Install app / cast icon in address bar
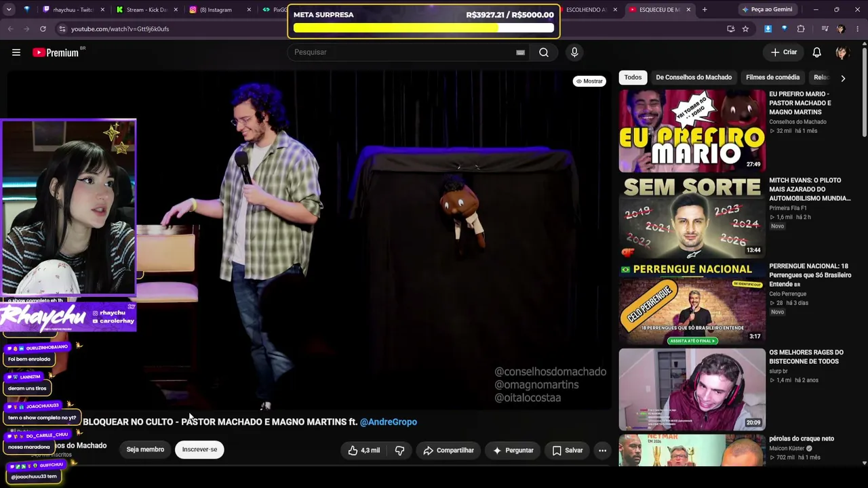This screenshot has width=868, height=488. click(x=730, y=28)
